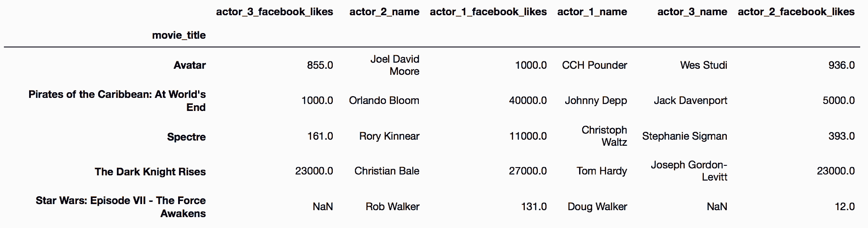Click the Joel David Moore cell
This screenshot has width=868, height=228.
pyautogui.click(x=395, y=65)
